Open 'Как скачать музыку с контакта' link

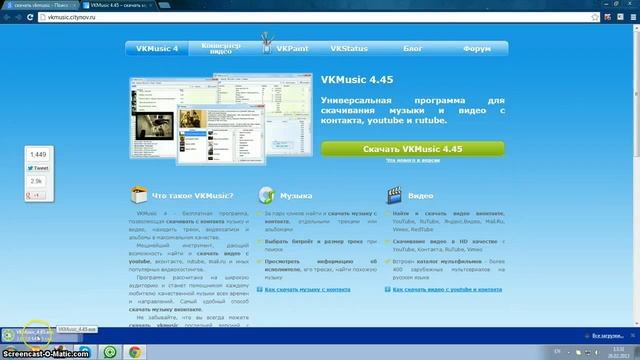[x=307, y=289]
